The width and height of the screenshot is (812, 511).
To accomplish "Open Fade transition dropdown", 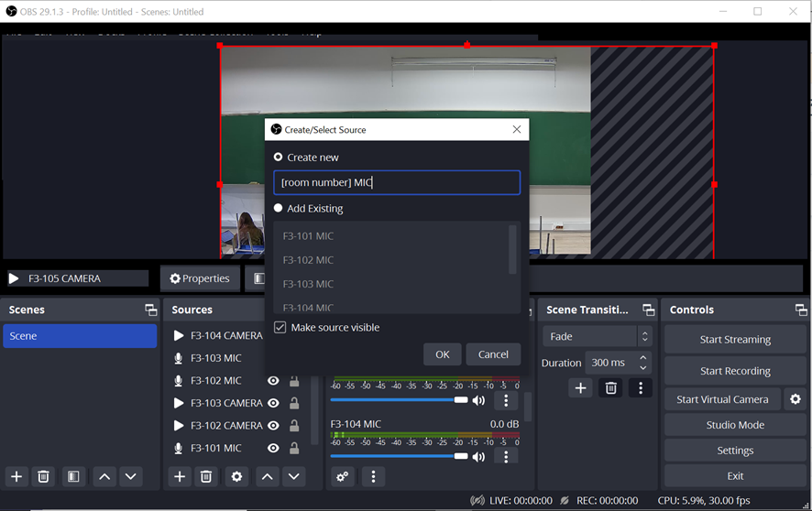I will pyautogui.click(x=598, y=336).
